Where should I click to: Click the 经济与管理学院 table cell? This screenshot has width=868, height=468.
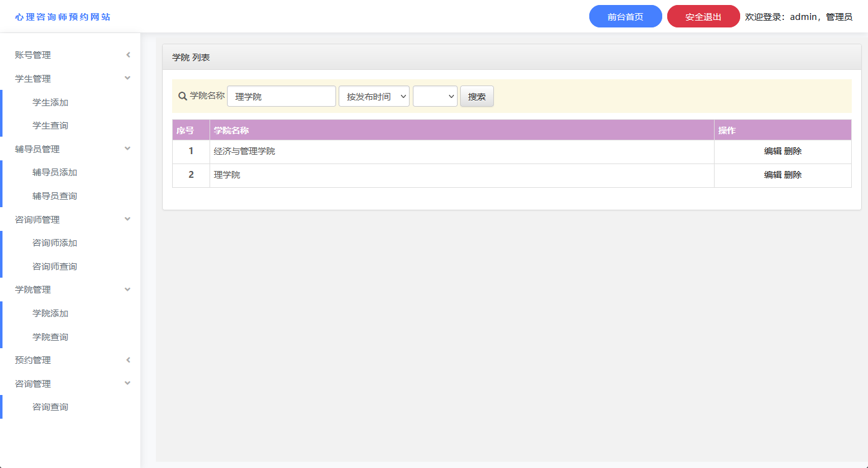(x=462, y=151)
